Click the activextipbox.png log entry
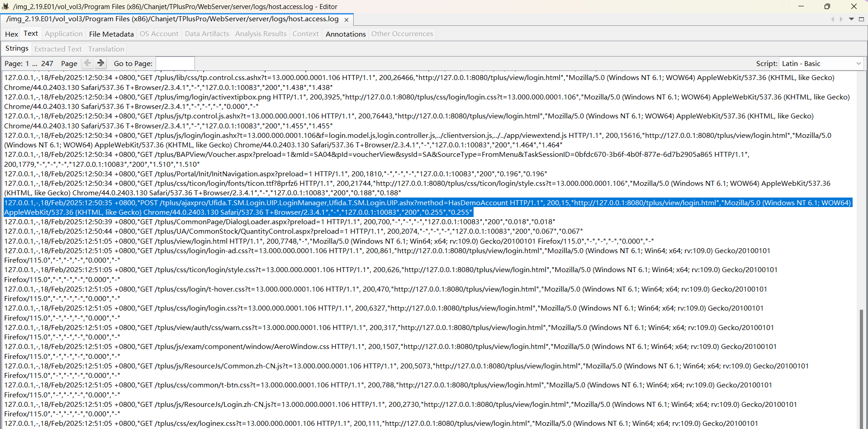The image size is (868, 429). point(427,102)
